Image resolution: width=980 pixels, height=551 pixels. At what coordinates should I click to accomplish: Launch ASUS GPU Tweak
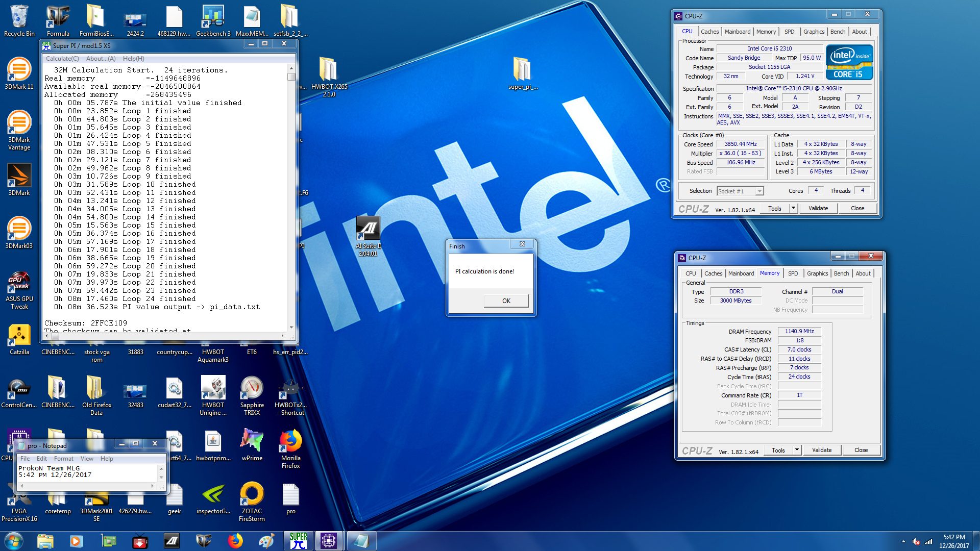[19, 290]
